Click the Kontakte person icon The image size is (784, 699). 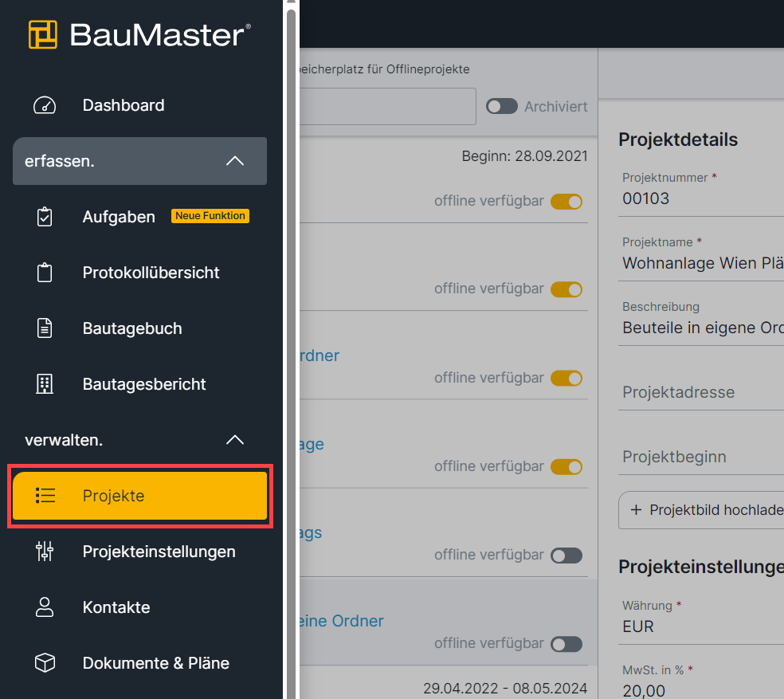pyautogui.click(x=45, y=607)
